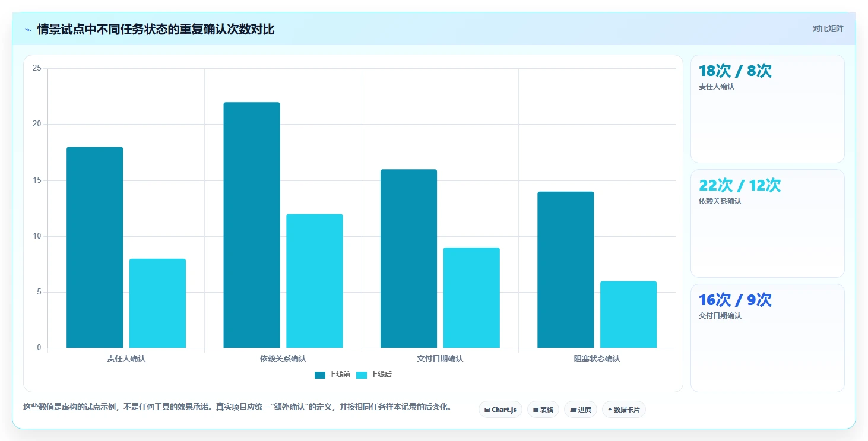
Task: Click the y-axis value 15
Action: tap(37, 180)
